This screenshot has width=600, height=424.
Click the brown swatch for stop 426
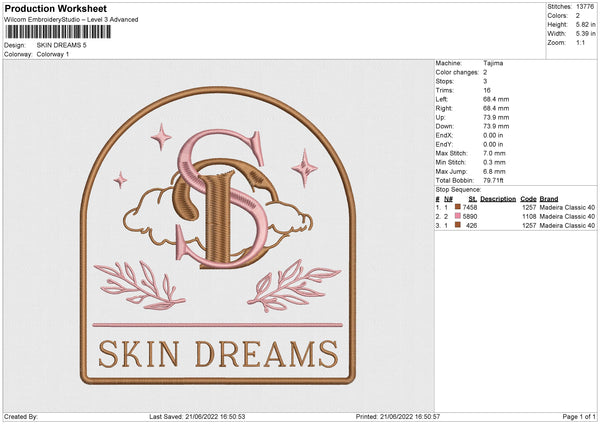pyautogui.click(x=458, y=225)
